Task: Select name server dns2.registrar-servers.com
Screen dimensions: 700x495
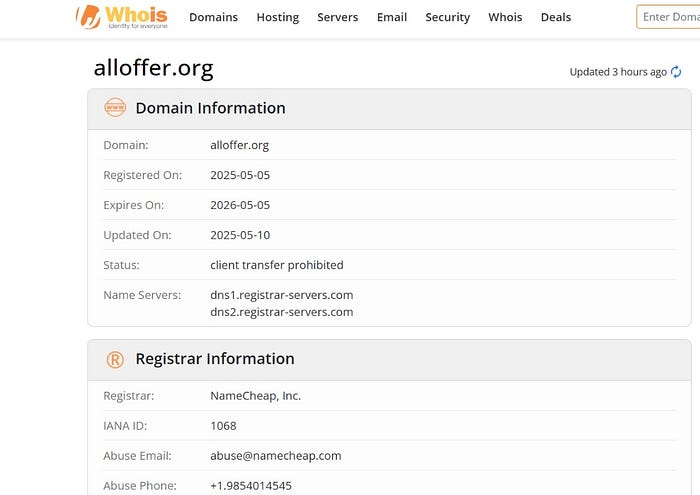Action: click(x=282, y=312)
